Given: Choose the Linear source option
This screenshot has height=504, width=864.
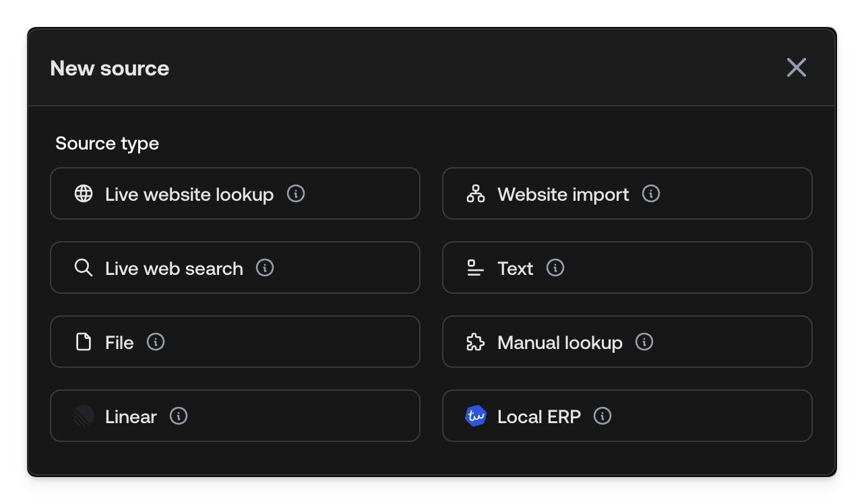Looking at the screenshot, I should coord(235,416).
